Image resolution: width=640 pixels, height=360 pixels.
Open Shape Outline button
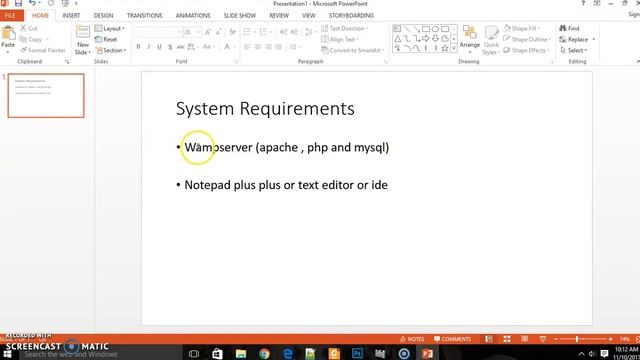click(x=527, y=39)
